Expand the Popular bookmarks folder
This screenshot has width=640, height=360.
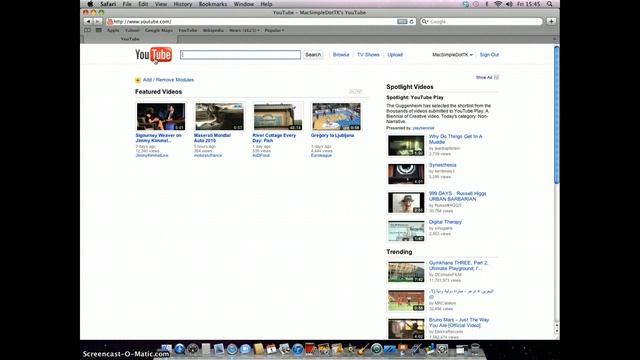[x=274, y=31]
